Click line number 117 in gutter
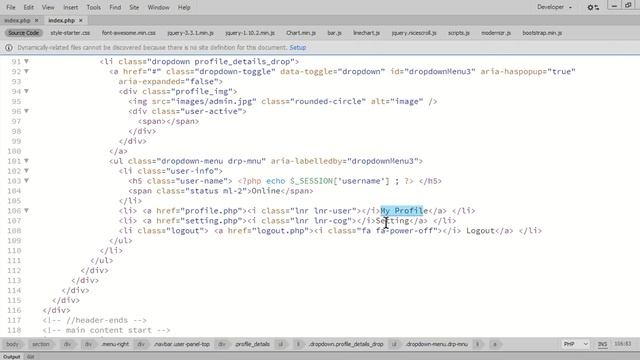Screen dimensions: 640x360 14,320
